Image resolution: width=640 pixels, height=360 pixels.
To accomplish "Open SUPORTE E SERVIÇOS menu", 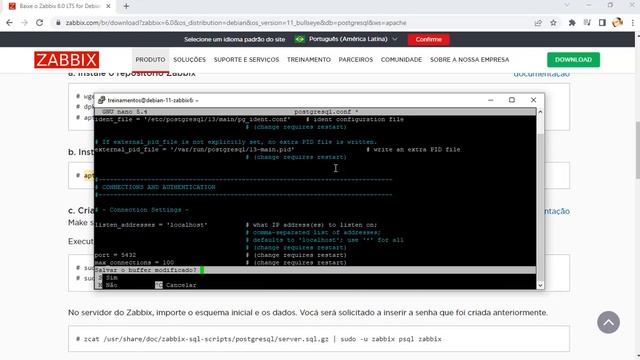I will coord(247,60).
